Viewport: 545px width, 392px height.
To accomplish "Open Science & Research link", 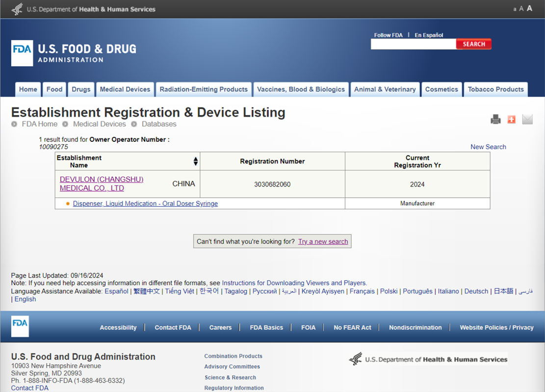I will 230,377.
